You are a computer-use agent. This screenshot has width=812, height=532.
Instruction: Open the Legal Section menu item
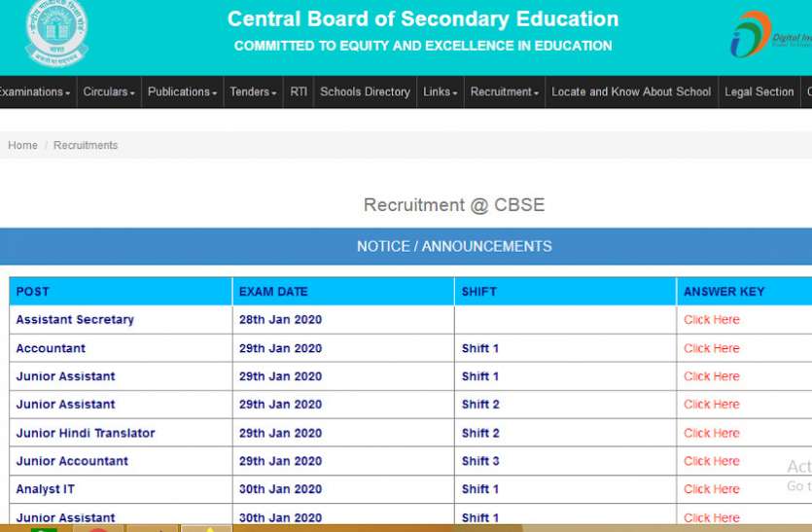pyautogui.click(x=759, y=92)
